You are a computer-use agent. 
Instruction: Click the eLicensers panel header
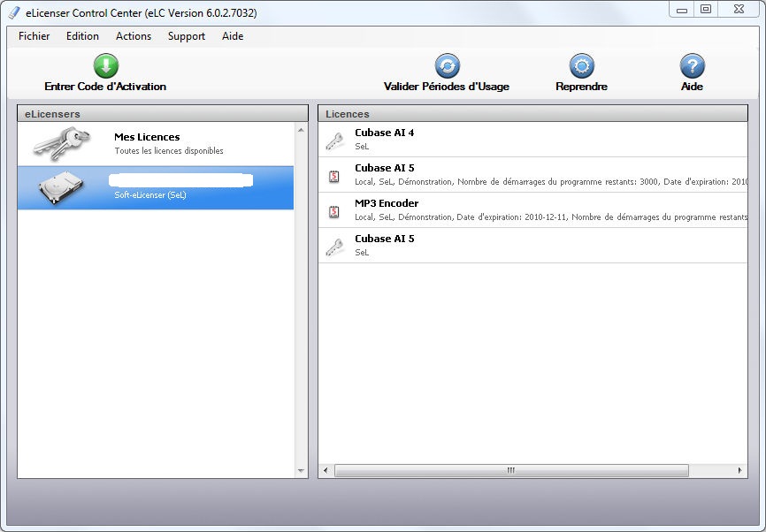point(163,113)
